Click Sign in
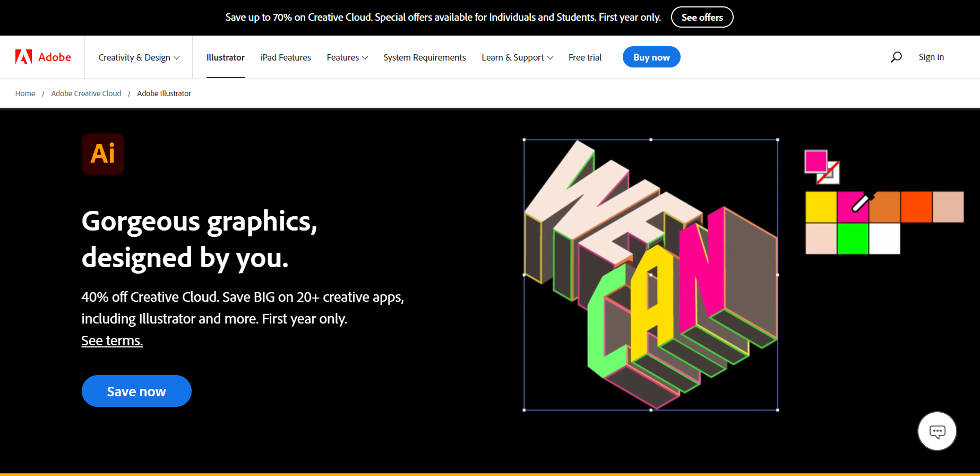The image size is (980, 476). point(931,57)
